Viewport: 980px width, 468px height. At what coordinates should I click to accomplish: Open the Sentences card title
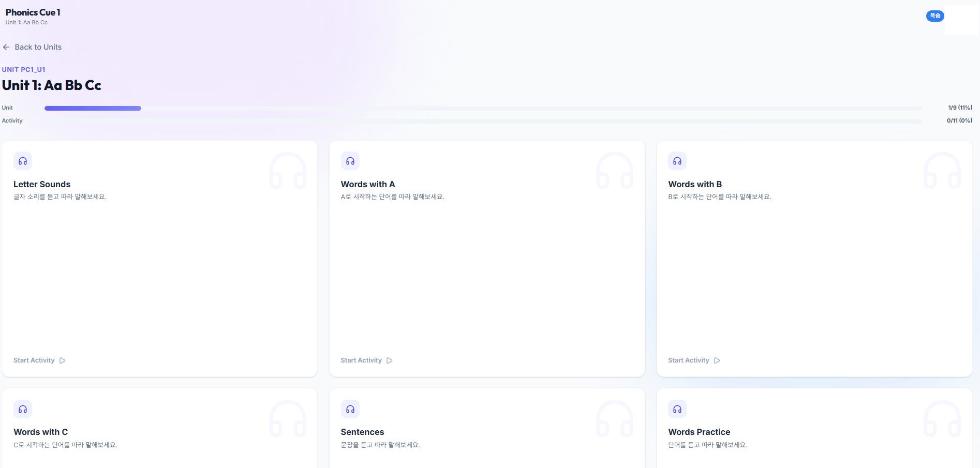[362, 432]
